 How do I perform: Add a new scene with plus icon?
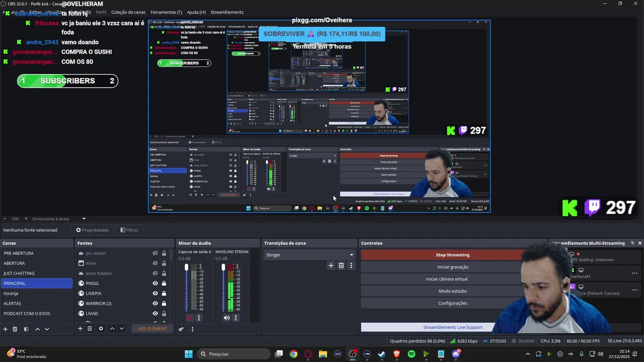[x=6, y=329]
